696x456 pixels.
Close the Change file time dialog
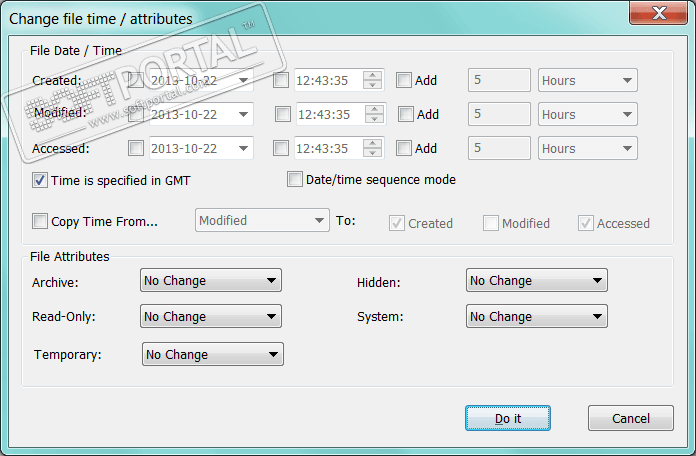pos(659,12)
